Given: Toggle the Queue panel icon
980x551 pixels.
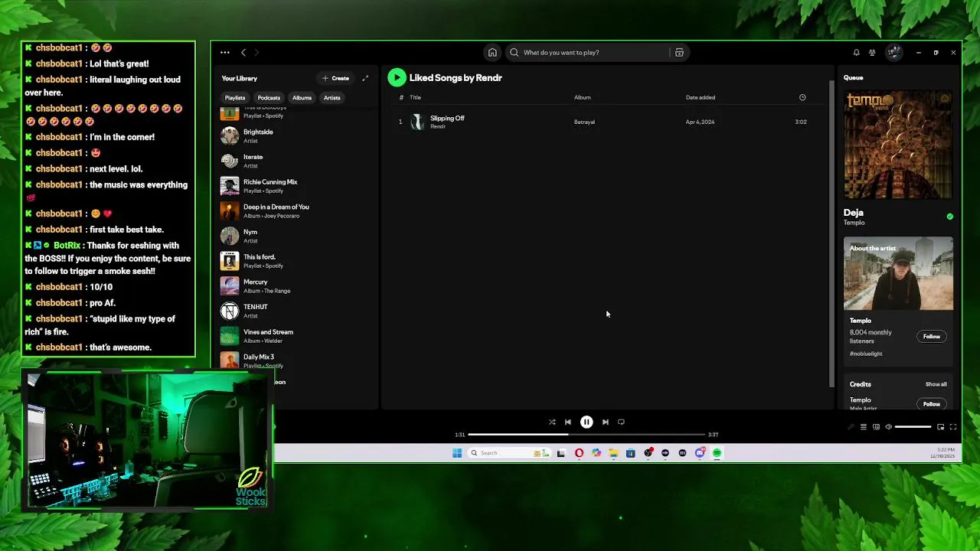Looking at the screenshot, I should coord(863,427).
